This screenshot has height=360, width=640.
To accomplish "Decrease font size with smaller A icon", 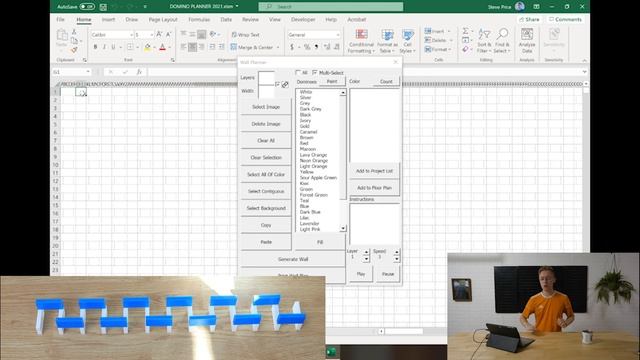I will [x=168, y=35].
